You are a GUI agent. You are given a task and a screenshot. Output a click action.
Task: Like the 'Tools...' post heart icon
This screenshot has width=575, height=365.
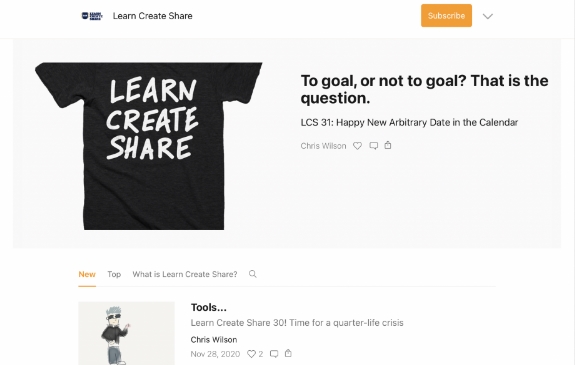point(251,354)
